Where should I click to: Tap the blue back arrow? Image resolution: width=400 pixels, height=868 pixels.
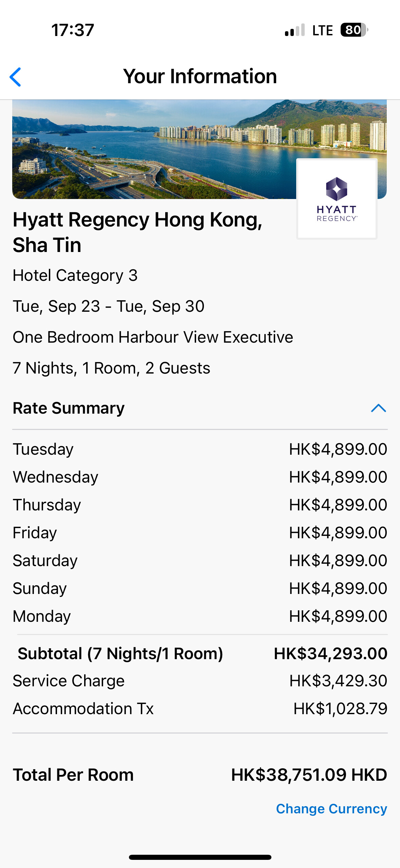tap(16, 77)
